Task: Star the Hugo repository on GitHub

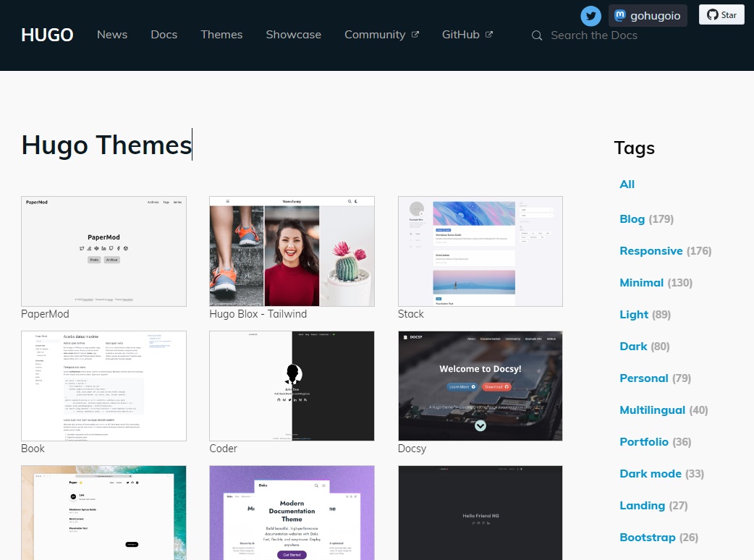Action: [x=721, y=15]
